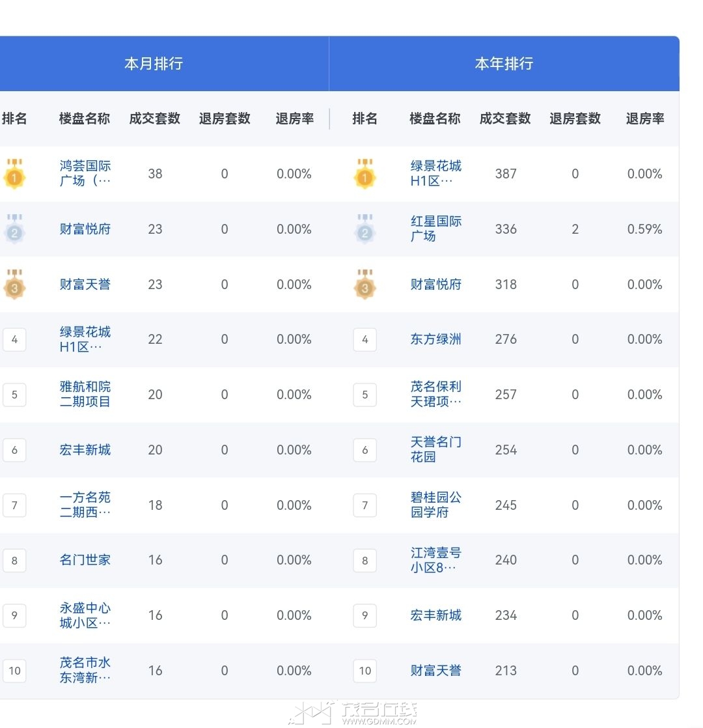Viewport: 703px width, 728px height.
Task: Open 财富悦府 in the monthly ranking
Action: [x=85, y=229]
